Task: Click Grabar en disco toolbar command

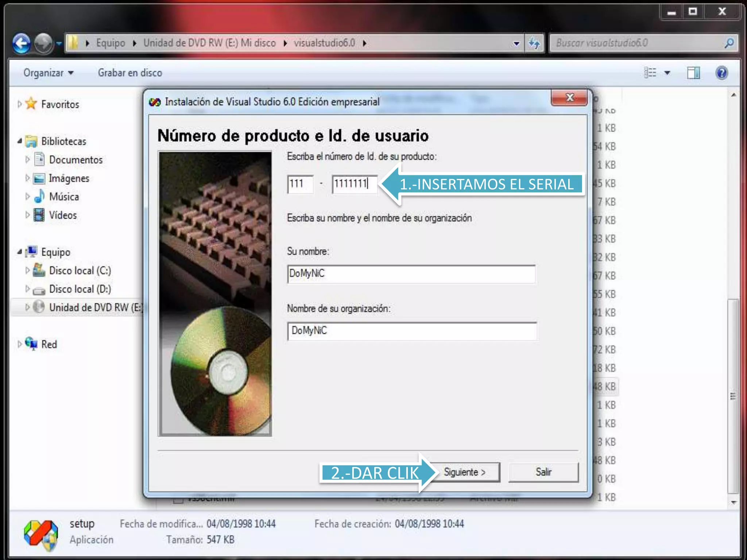Action: 130,73
